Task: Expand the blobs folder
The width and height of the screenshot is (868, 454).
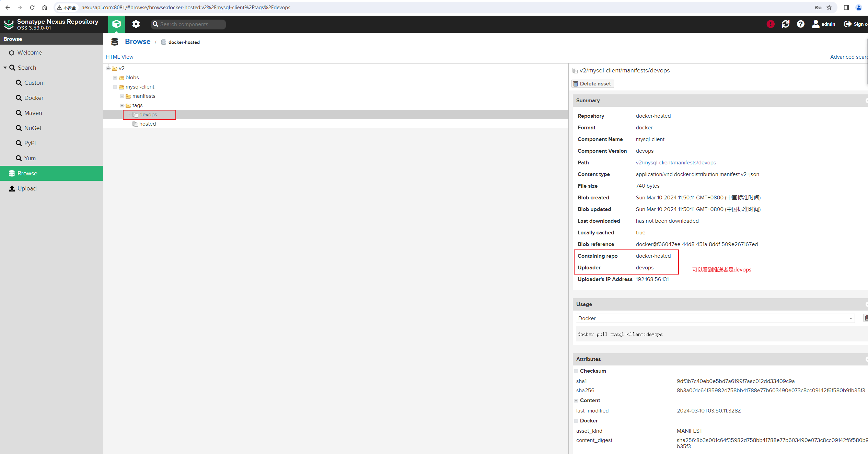Action: click(115, 78)
